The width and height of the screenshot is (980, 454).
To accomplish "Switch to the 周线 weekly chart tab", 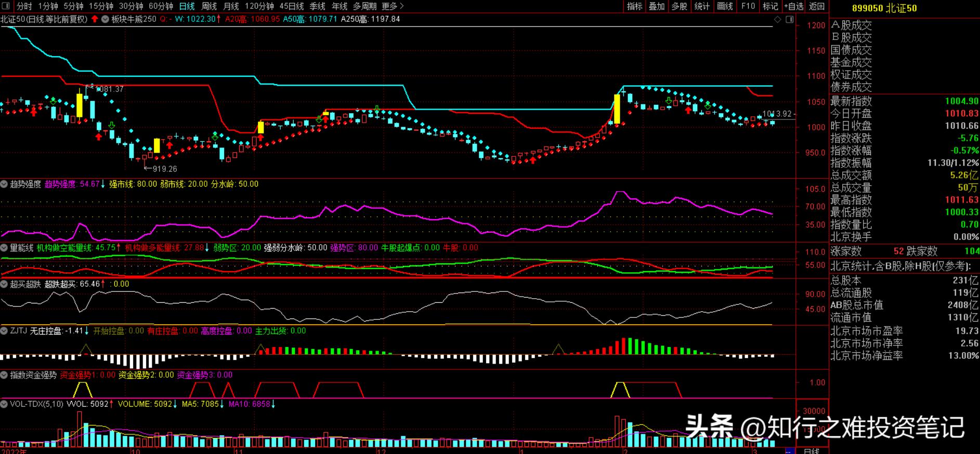I will coord(209,6).
